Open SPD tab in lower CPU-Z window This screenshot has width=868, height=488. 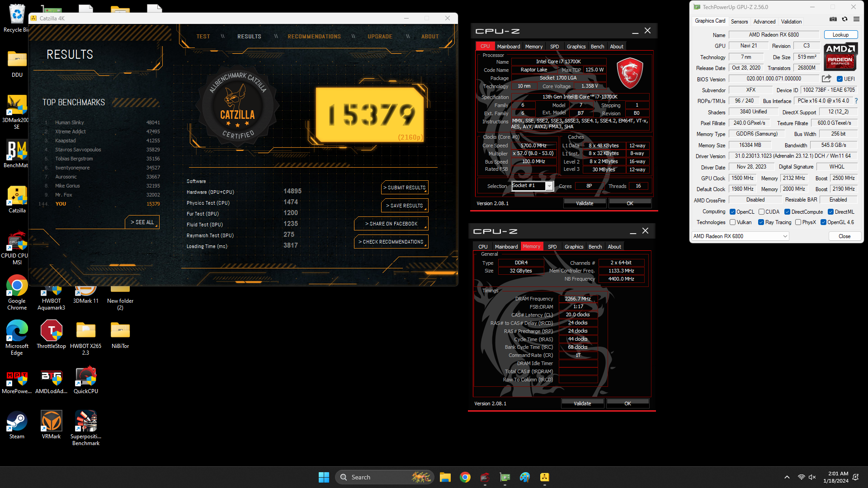coord(552,247)
